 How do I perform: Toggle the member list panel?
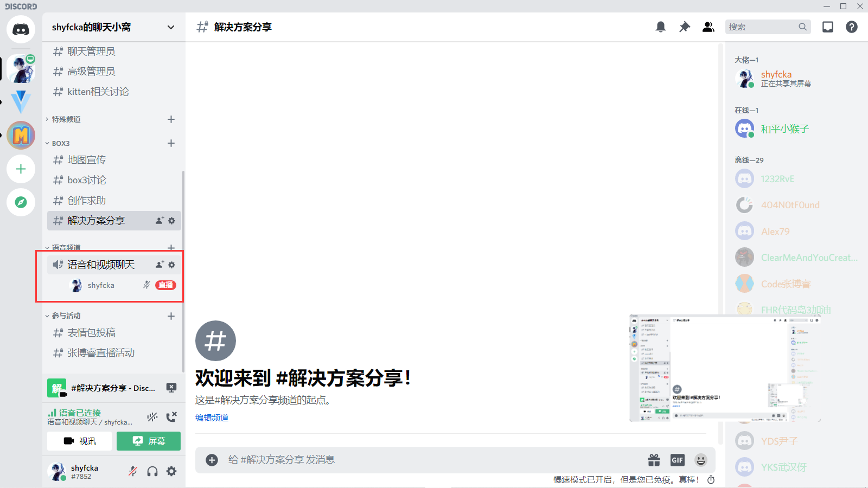[709, 27]
